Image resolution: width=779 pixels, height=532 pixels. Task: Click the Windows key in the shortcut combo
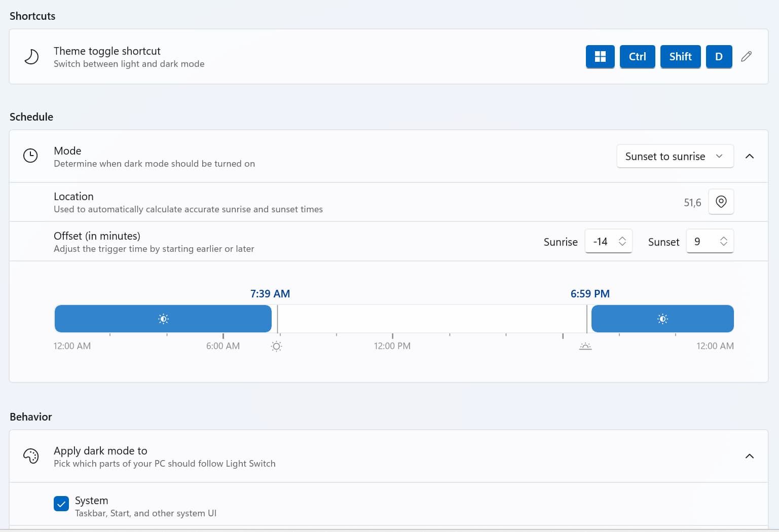(600, 56)
